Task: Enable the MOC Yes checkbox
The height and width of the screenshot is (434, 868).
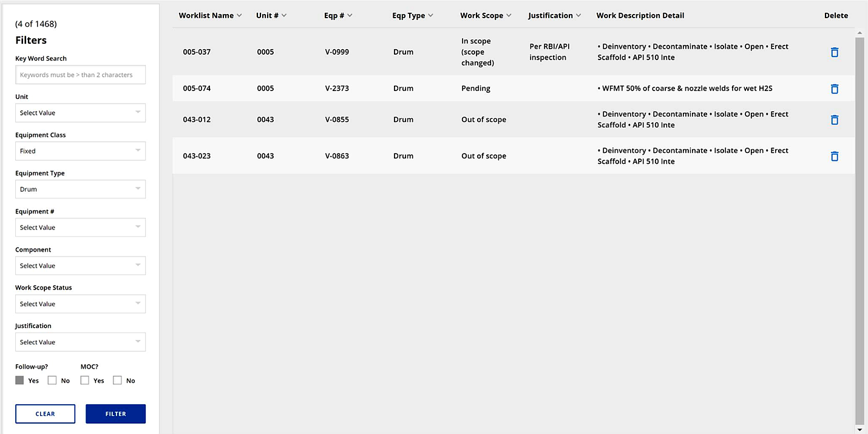Action: (84, 380)
